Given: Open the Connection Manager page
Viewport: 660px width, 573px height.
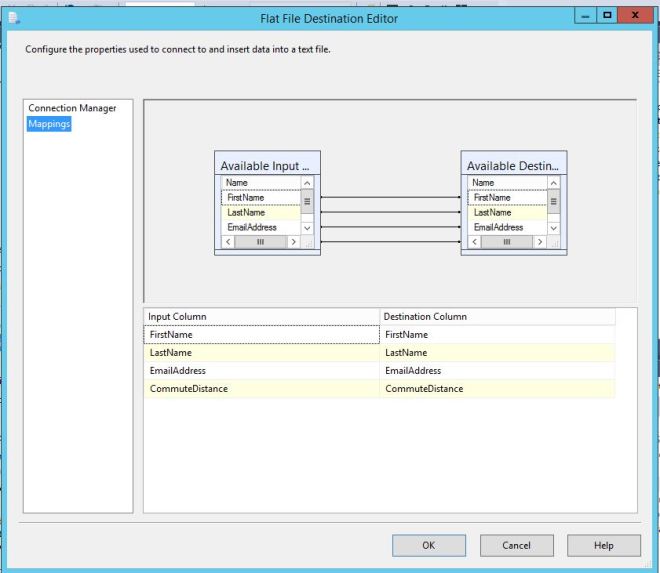Looking at the screenshot, I should 72,108.
